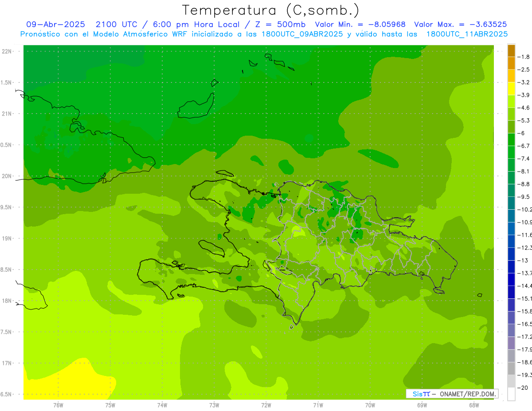
Task: Select the orange swatch between -1.8 and -2.5
Action: point(511,63)
